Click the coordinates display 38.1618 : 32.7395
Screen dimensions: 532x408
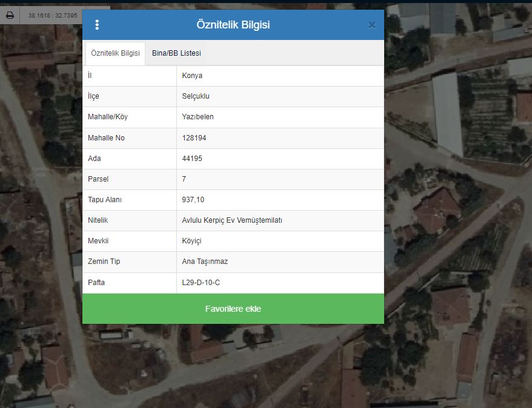point(53,15)
